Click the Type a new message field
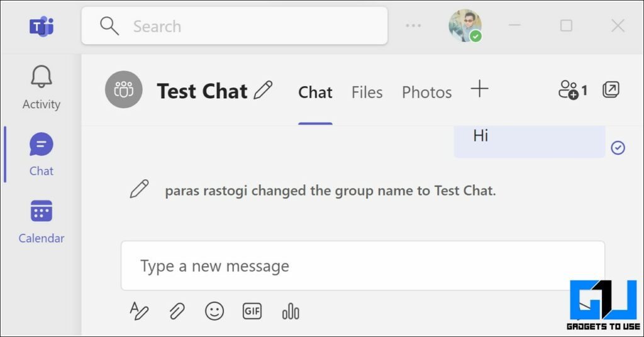The height and width of the screenshot is (337, 644). [x=363, y=266]
